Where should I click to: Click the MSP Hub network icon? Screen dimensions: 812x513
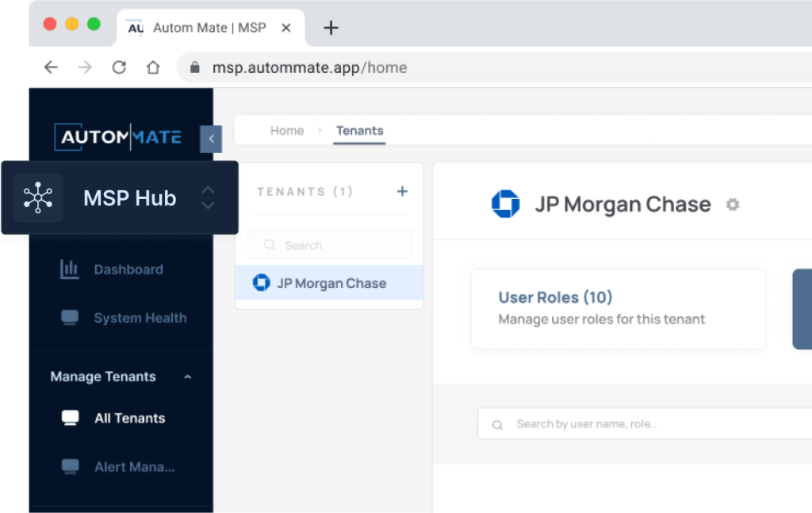(38, 197)
